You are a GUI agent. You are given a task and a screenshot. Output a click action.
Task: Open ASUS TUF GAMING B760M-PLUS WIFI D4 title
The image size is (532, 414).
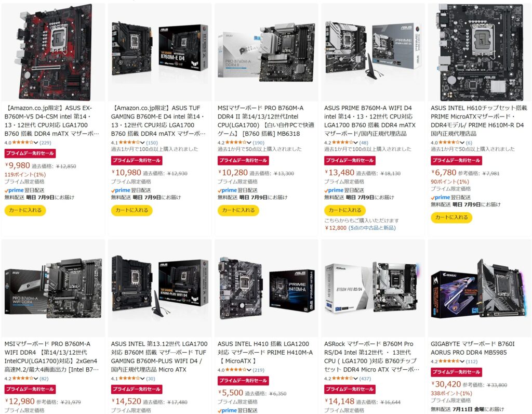159,357
